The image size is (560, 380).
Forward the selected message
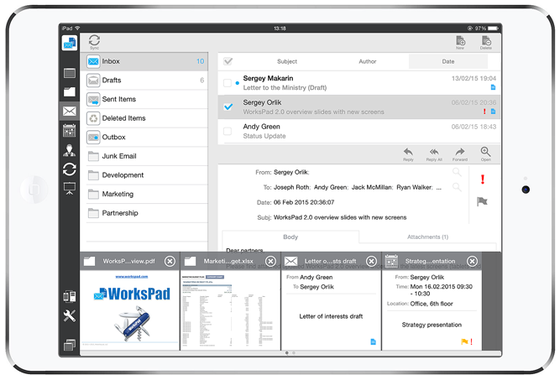click(460, 154)
